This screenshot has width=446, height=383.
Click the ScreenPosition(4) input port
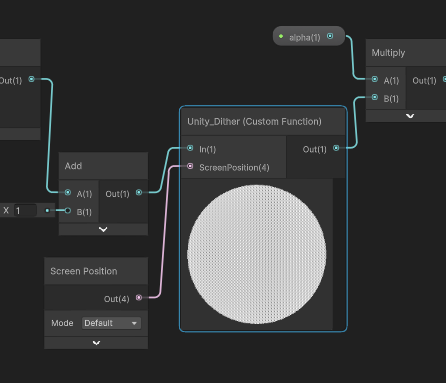[x=190, y=166]
